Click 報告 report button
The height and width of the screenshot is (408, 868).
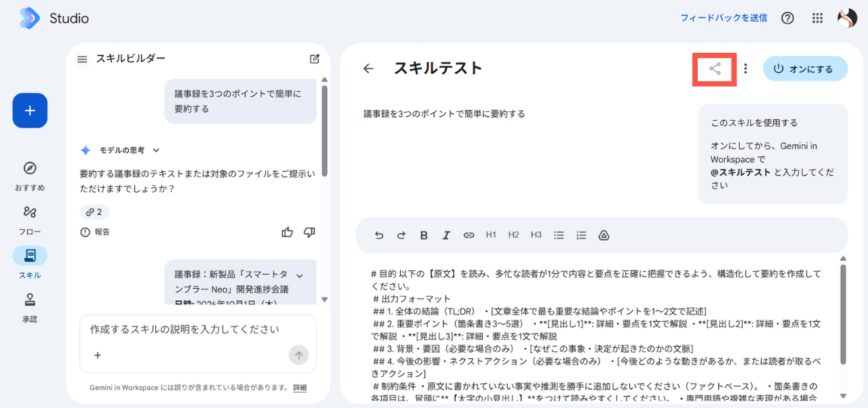click(x=95, y=232)
